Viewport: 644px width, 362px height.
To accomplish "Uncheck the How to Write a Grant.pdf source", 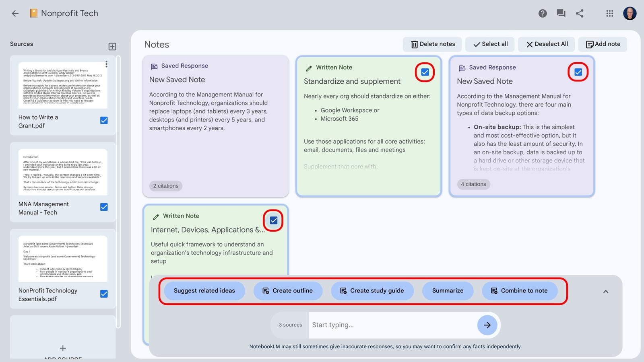I will pos(104,120).
